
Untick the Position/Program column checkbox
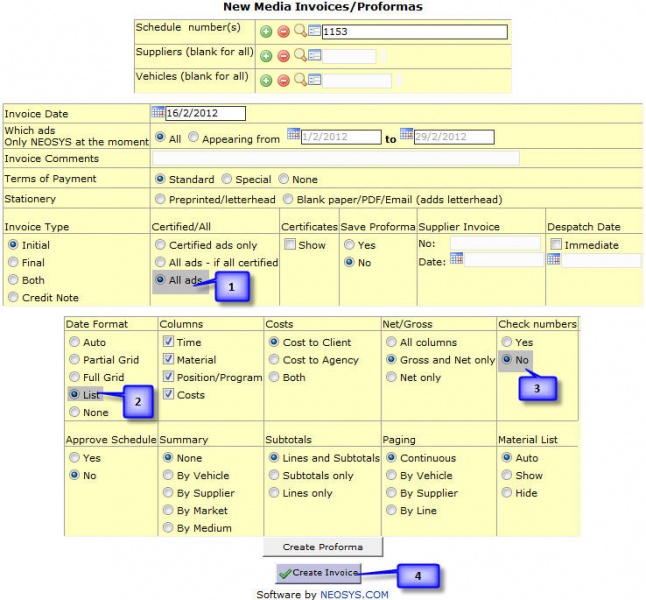(x=168, y=376)
